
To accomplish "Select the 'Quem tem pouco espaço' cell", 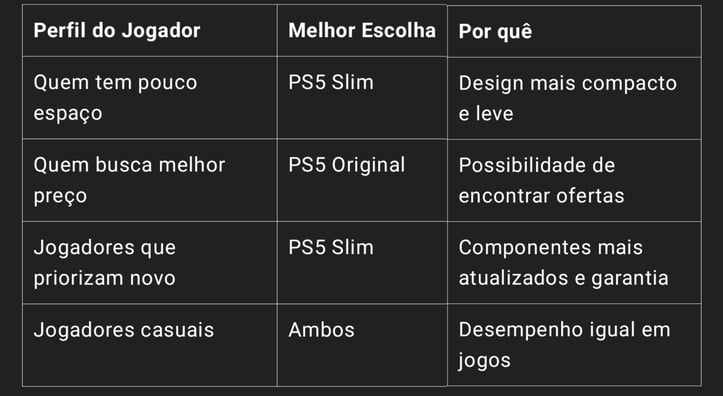I will coord(149,97).
